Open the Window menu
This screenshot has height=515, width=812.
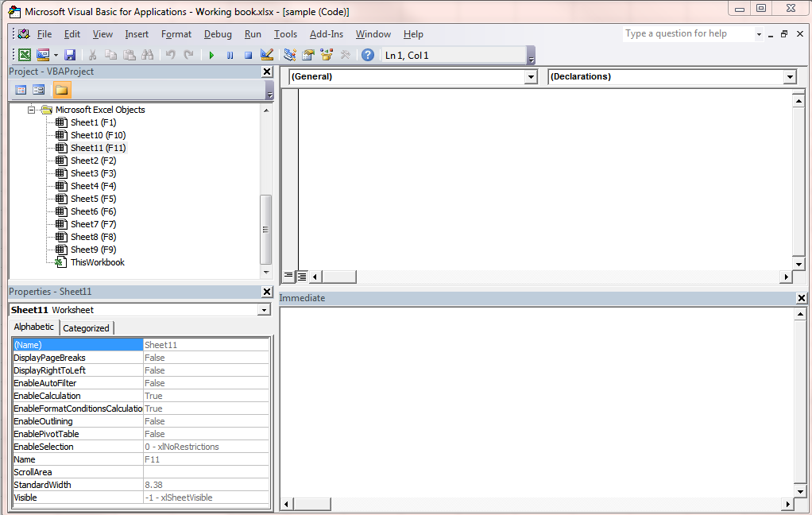click(x=373, y=34)
